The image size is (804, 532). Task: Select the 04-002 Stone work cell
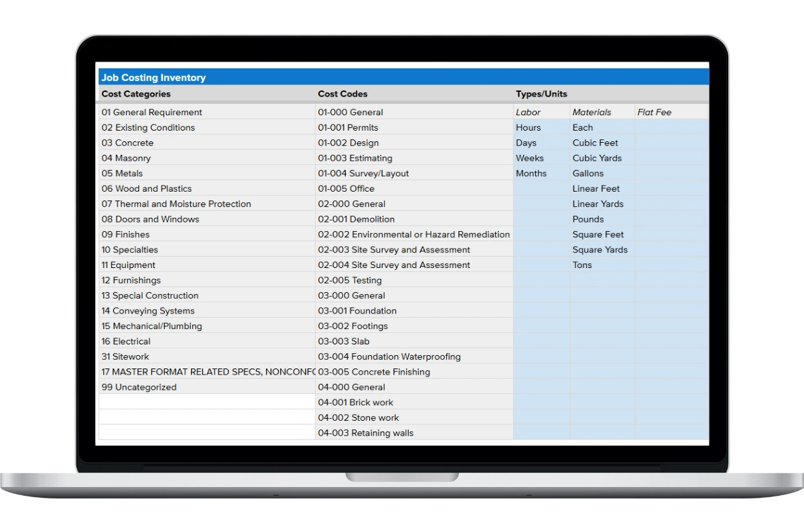pyautogui.click(x=414, y=417)
